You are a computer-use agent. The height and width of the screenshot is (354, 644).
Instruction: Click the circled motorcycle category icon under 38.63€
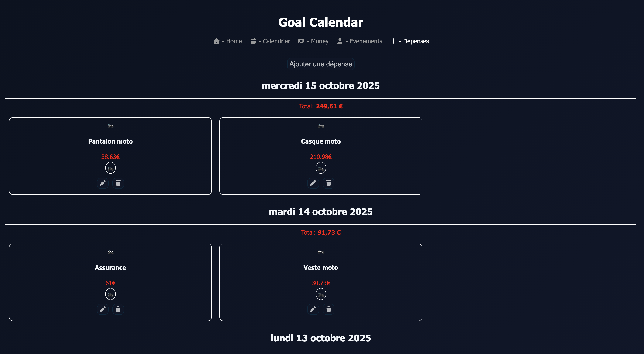coord(111,168)
